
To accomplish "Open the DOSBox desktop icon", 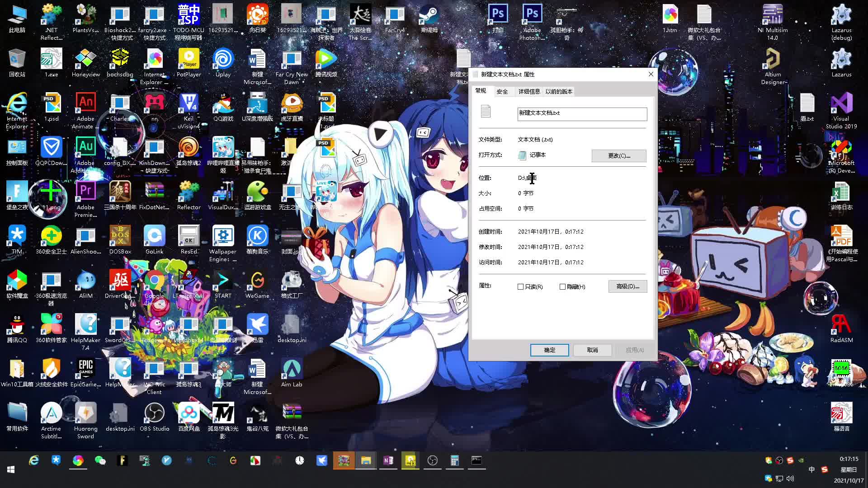I will [120, 240].
